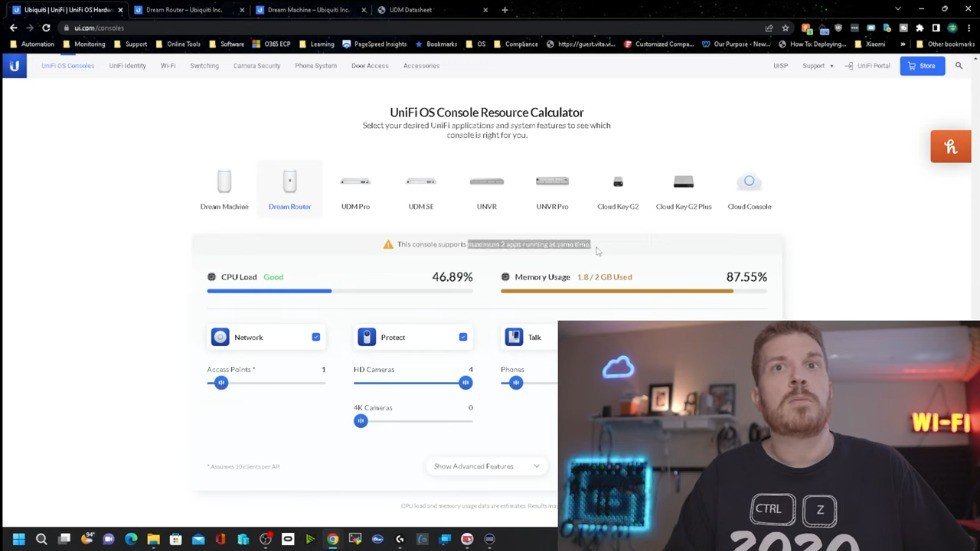The image size is (980, 551).
Task: Adjust the Phones slider handle
Action: tap(516, 382)
